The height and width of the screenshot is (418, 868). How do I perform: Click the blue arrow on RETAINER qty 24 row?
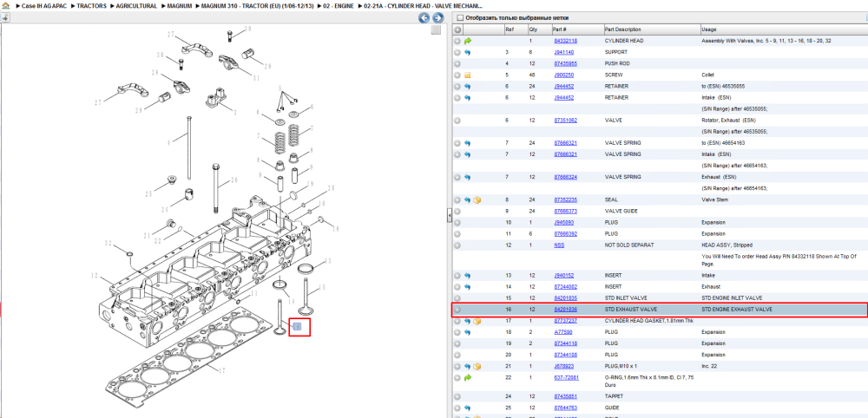pyautogui.click(x=468, y=87)
